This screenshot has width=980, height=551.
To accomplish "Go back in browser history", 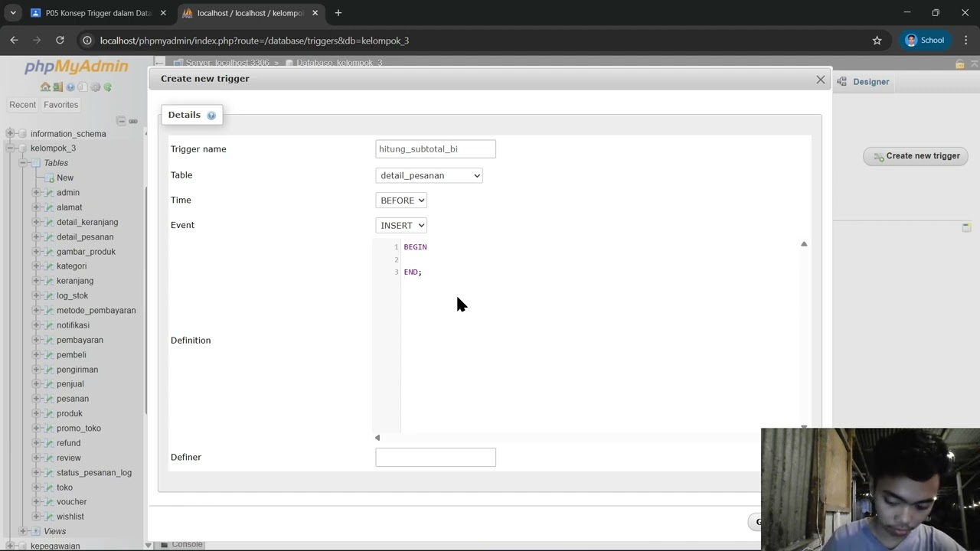I will [14, 40].
